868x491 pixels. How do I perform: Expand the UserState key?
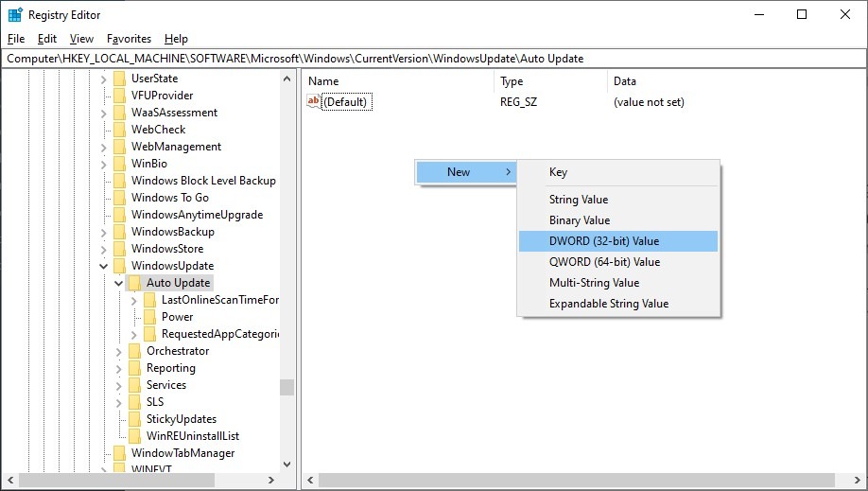(x=103, y=79)
